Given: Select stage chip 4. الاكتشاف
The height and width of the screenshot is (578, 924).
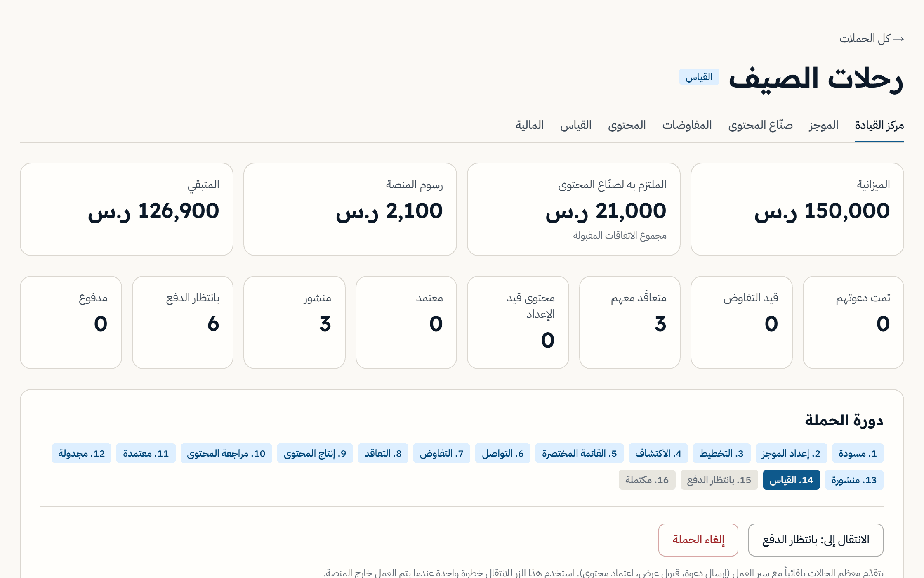Looking at the screenshot, I should point(658,454).
